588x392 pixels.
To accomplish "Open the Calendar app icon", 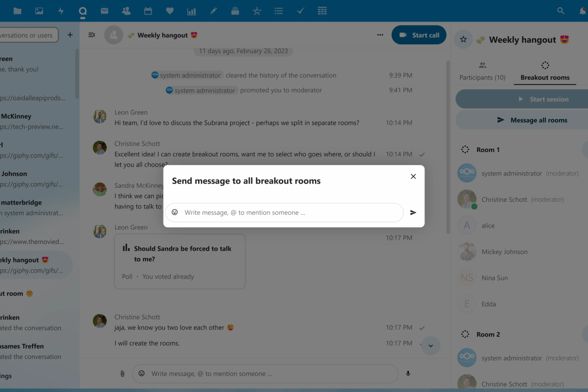I will pyautogui.click(x=148, y=11).
